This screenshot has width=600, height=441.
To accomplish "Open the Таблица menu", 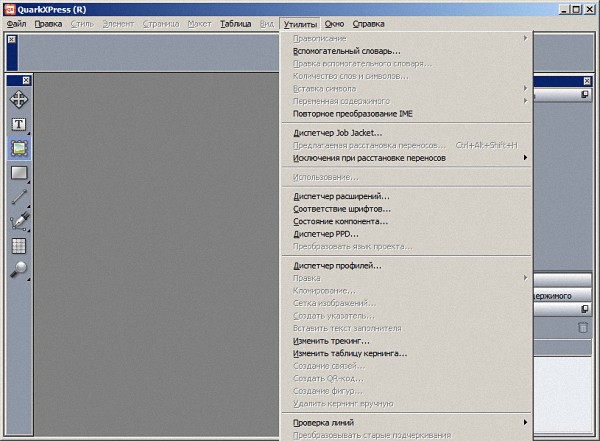I will (236, 23).
